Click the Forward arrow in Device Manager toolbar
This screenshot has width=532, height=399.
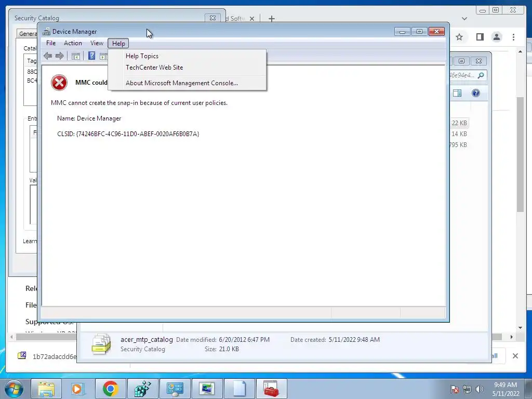60,56
